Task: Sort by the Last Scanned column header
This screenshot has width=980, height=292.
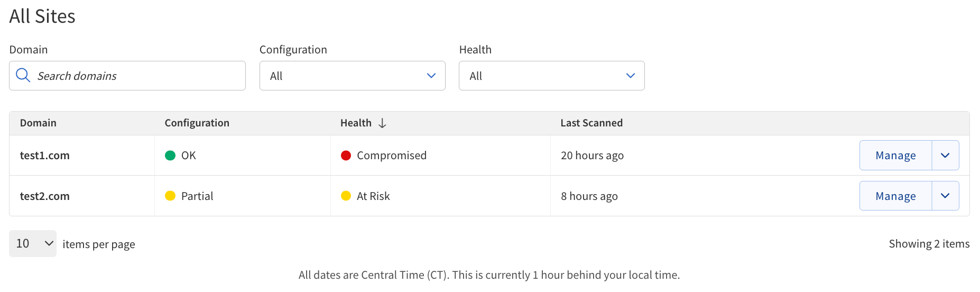Action: [x=591, y=123]
